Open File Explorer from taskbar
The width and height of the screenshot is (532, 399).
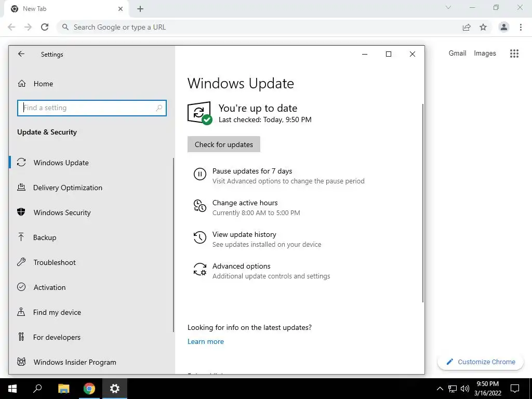click(x=63, y=389)
